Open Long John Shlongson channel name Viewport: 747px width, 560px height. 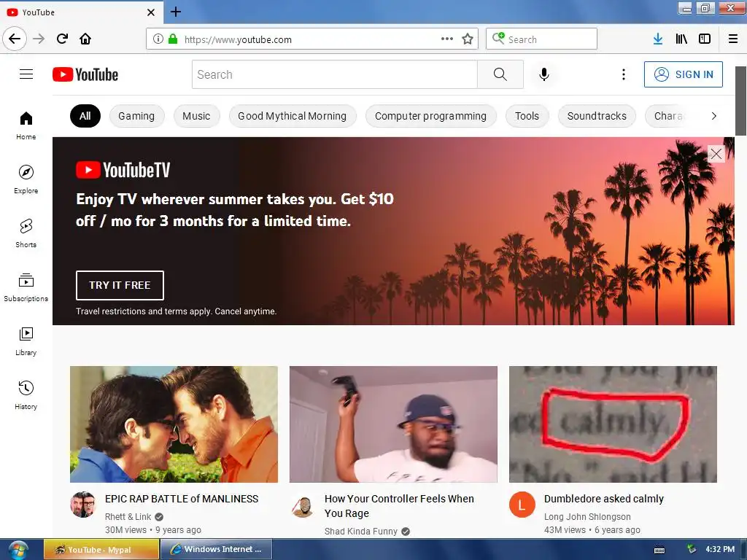pyautogui.click(x=587, y=517)
